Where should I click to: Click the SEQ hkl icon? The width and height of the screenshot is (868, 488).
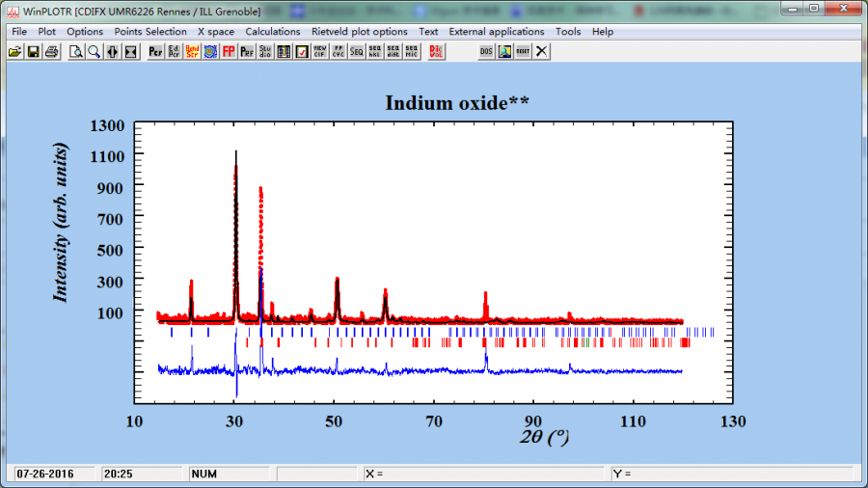[375, 51]
